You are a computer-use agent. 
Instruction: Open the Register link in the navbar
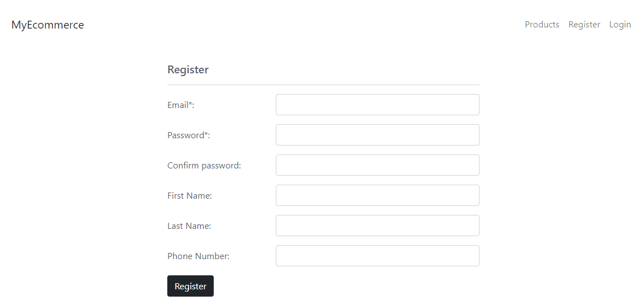pyautogui.click(x=584, y=25)
